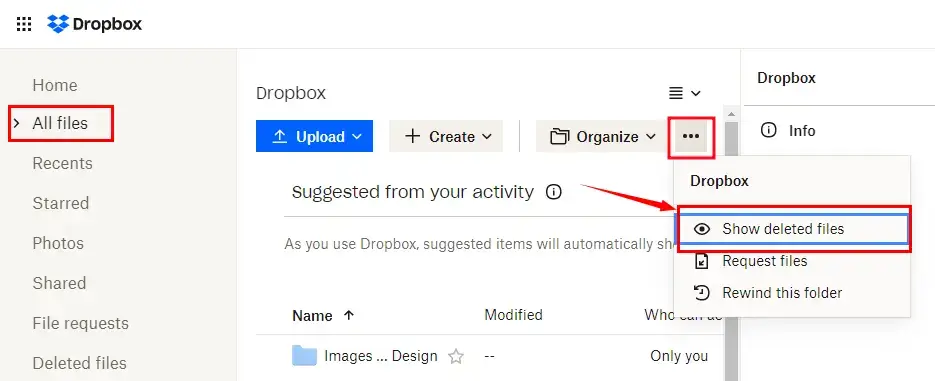
Task: Open Shared in sidebar
Action: 59,283
